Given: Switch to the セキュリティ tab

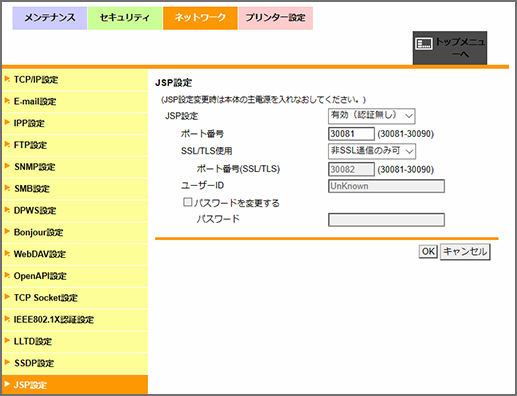Looking at the screenshot, I should pyautogui.click(x=125, y=18).
